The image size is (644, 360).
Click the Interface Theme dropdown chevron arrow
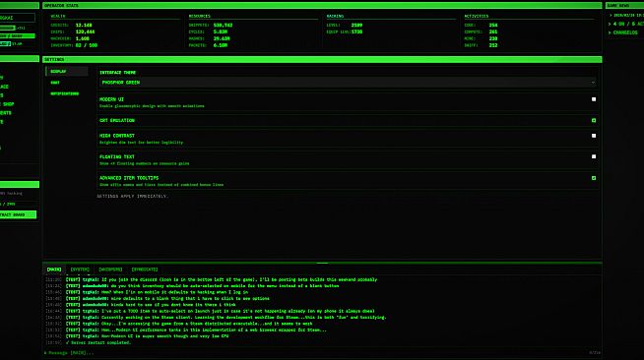click(x=593, y=83)
